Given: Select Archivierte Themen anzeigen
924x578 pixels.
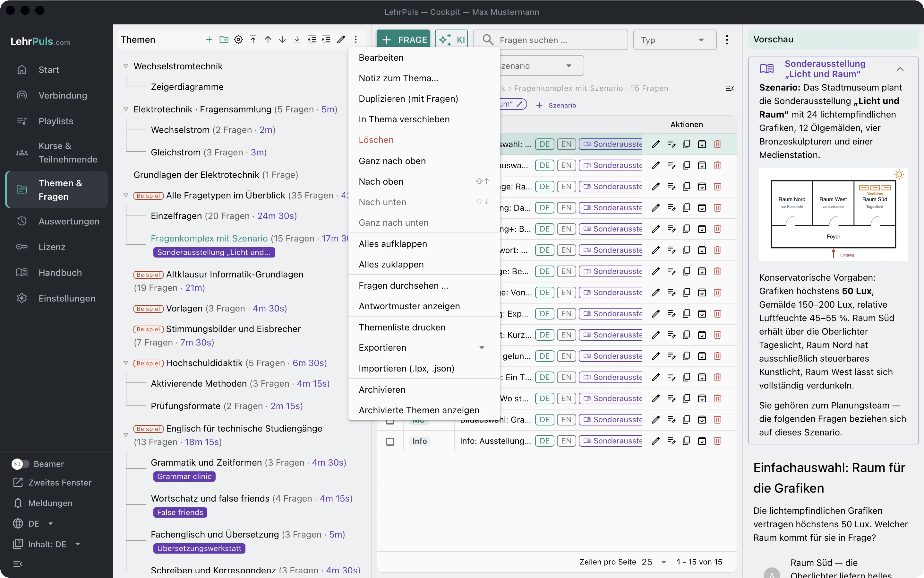Looking at the screenshot, I should [424, 410].
